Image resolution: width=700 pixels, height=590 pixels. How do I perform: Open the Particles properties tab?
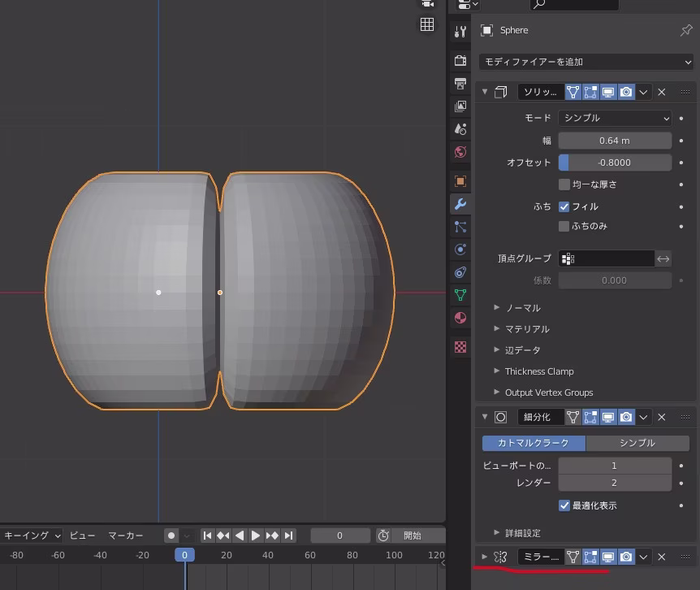460,227
